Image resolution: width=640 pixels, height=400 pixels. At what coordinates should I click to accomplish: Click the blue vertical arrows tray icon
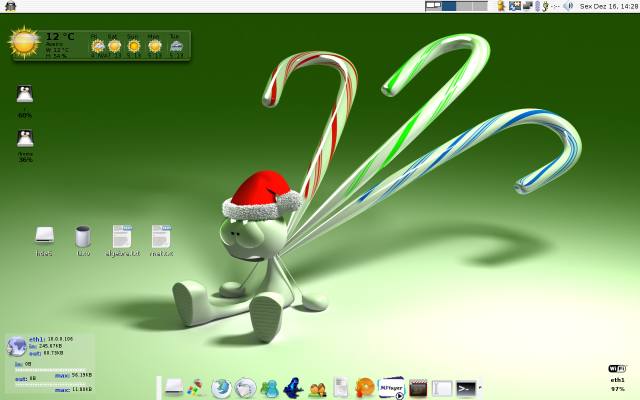click(x=537, y=6)
